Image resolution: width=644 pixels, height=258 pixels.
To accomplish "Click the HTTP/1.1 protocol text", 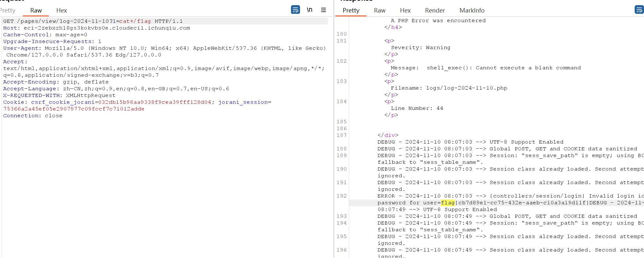I will click(x=169, y=21).
